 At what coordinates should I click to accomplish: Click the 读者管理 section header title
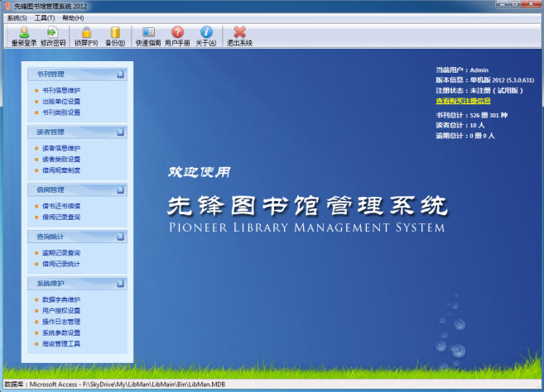click(51, 132)
